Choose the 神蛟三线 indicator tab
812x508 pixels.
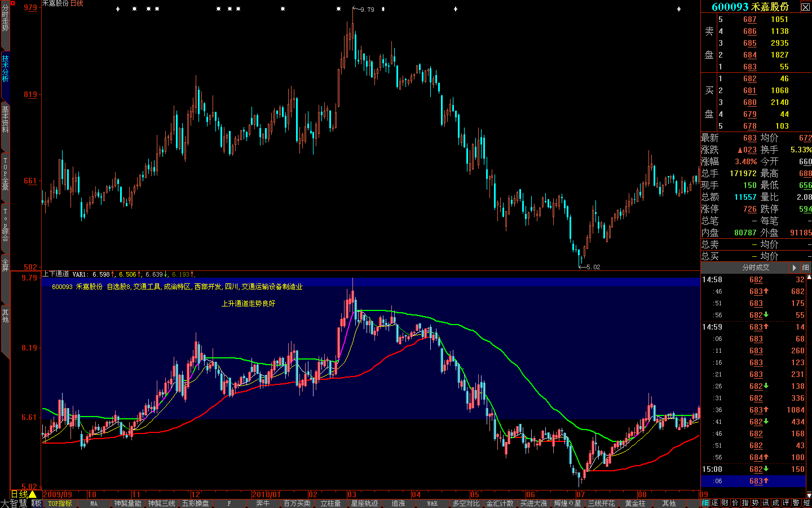coord(161,503)
